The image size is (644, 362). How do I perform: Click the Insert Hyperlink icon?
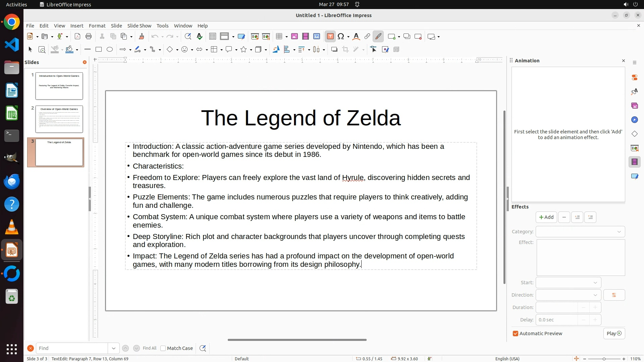pyautogui.click(x=367, y=37)
